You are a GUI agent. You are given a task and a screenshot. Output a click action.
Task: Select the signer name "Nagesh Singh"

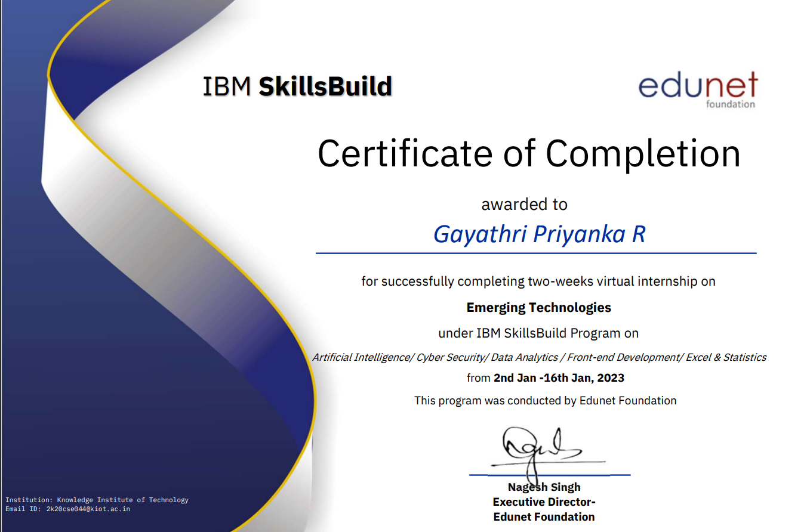tap(544, 487)
